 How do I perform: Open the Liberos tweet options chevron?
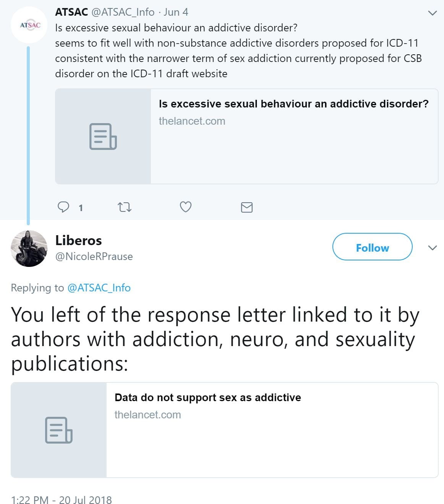pyautogui.click(x=432, y=248)
